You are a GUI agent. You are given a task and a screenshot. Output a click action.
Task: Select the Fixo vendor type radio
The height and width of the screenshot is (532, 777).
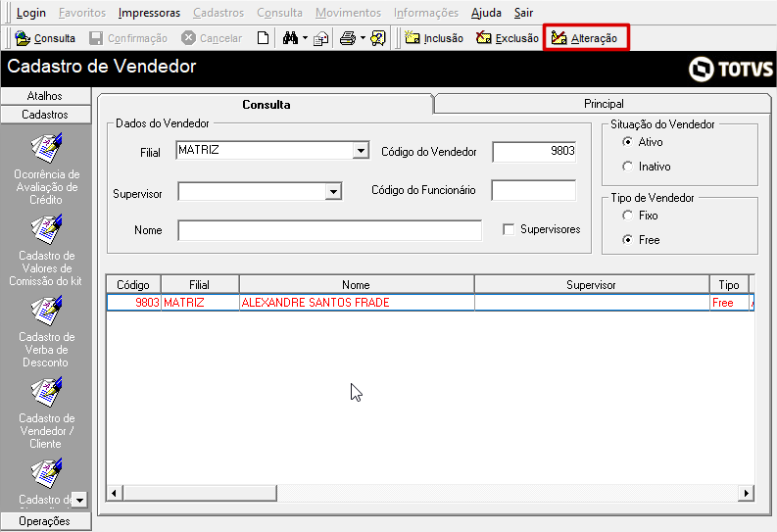pos(627,216)
